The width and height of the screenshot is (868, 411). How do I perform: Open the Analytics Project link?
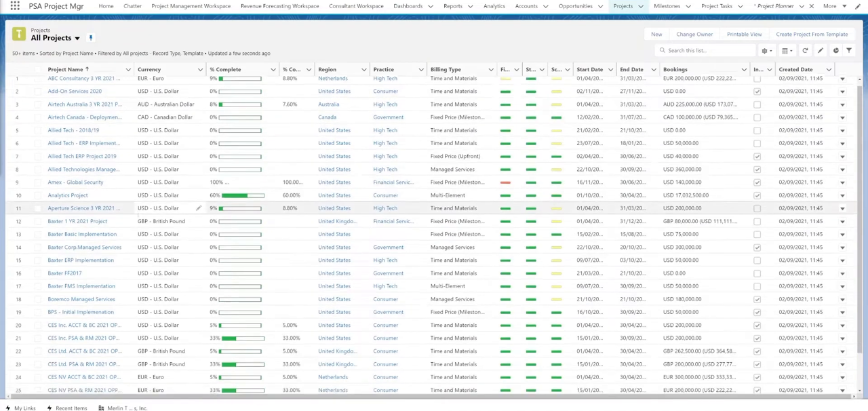(x=68, y=195)
